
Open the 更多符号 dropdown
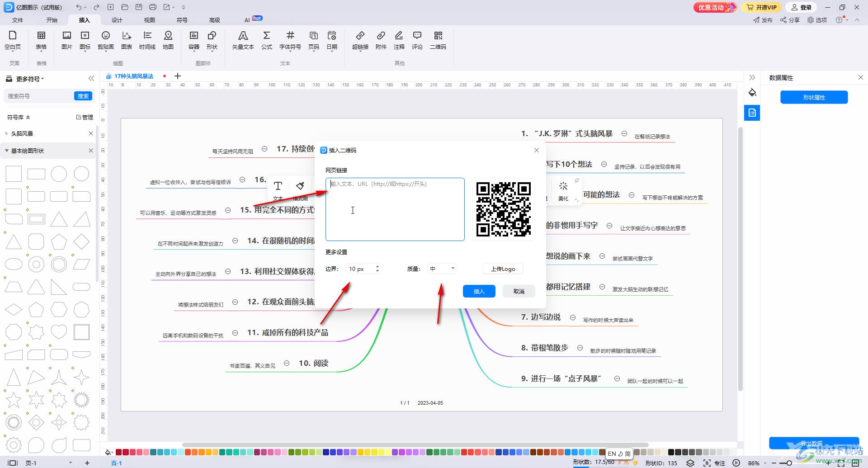(x=30, y=79)
